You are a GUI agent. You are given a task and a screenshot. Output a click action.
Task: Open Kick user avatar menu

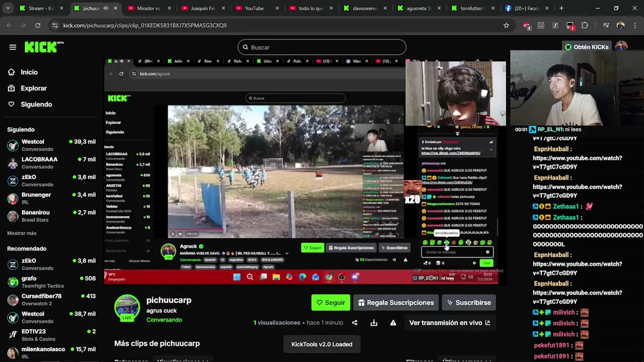(x=621, y=47)
